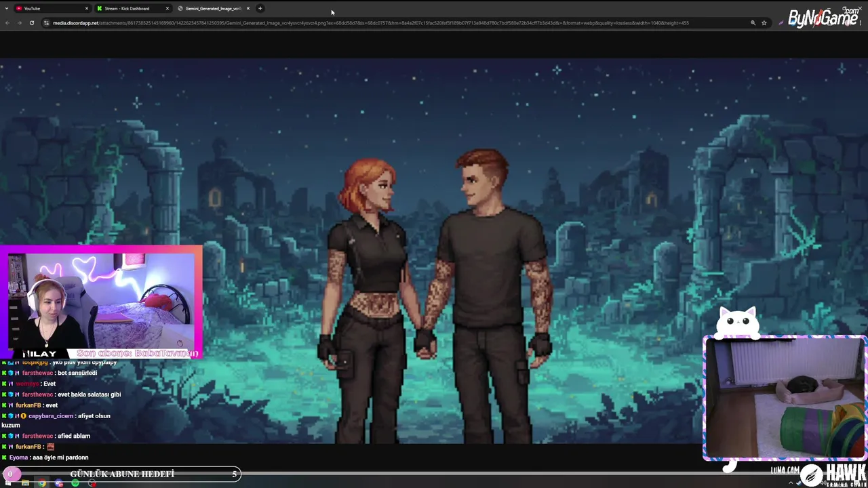868x488 pixels.
Task: Click the streamer webcam overlay
Action: 102,302
